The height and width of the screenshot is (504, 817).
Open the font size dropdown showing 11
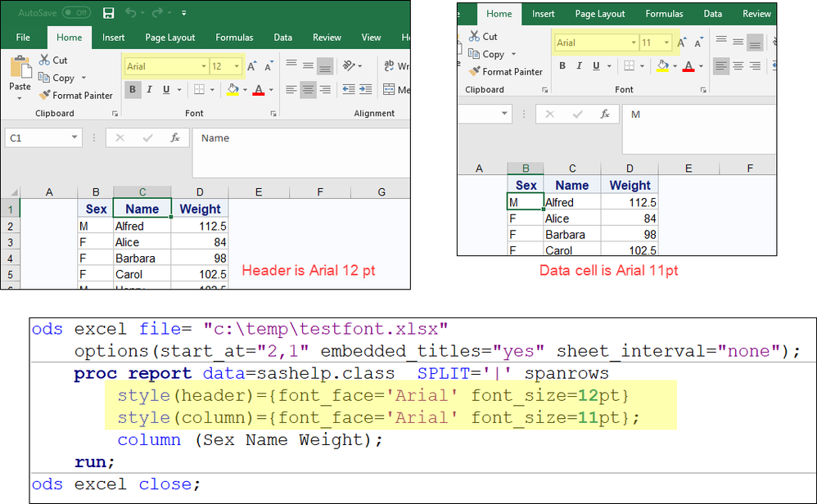click(667, 43)
